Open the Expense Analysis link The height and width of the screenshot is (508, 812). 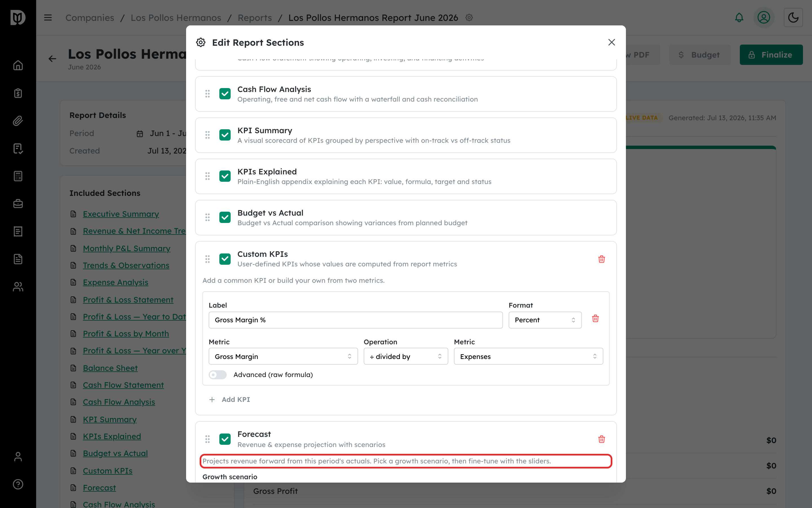click(115, 282)
